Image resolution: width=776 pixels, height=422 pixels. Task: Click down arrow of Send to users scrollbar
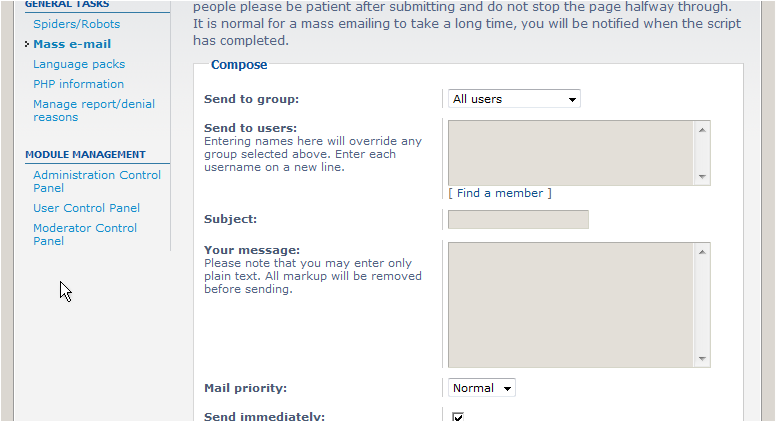coord(702,177)
